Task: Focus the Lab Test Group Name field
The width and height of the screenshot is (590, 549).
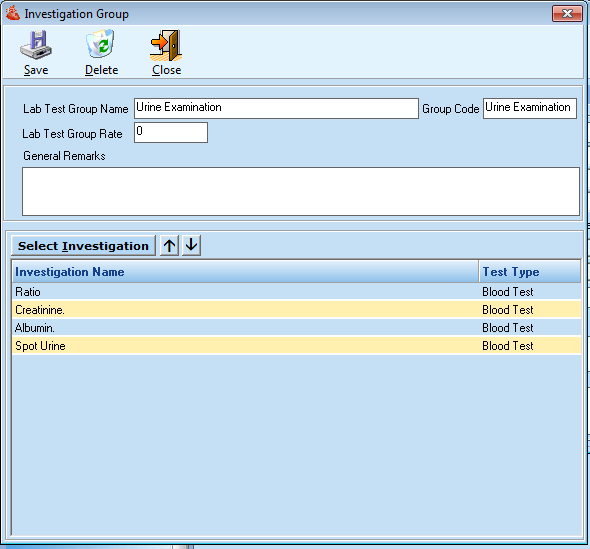Action: coord(276,108)
